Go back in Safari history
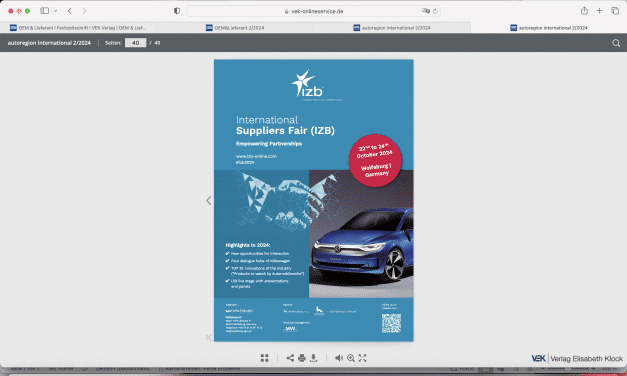 tap(70, 11)
